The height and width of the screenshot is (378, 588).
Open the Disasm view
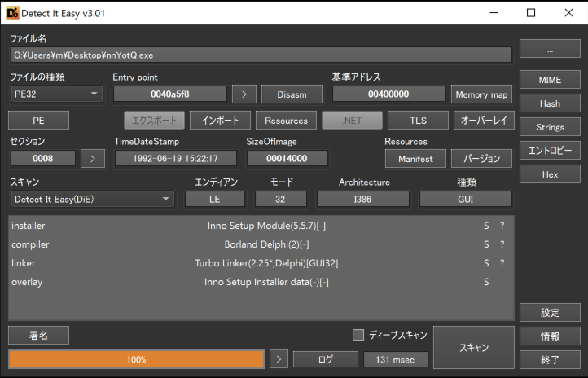292,94
